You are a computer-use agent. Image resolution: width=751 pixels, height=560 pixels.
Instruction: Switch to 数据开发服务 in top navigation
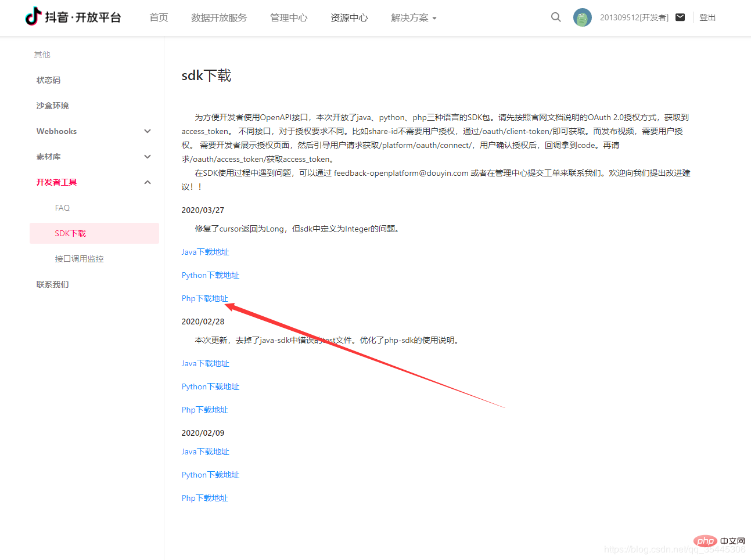(x=218, y=17)
